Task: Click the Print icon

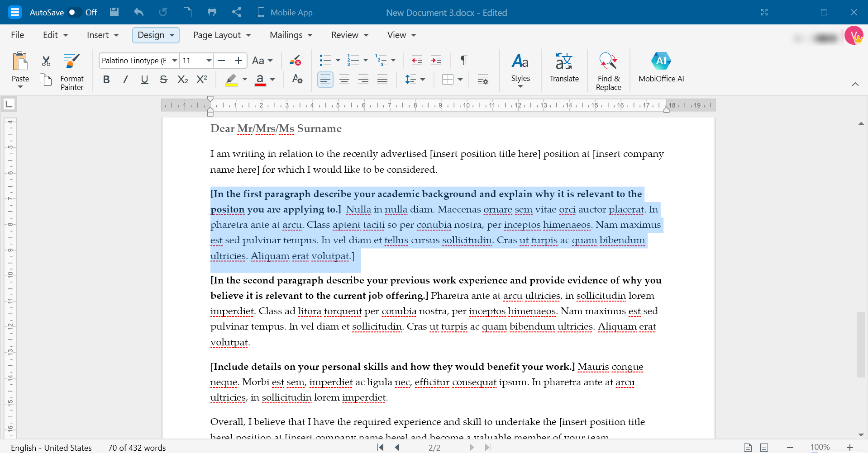Action: click(212, 12)
